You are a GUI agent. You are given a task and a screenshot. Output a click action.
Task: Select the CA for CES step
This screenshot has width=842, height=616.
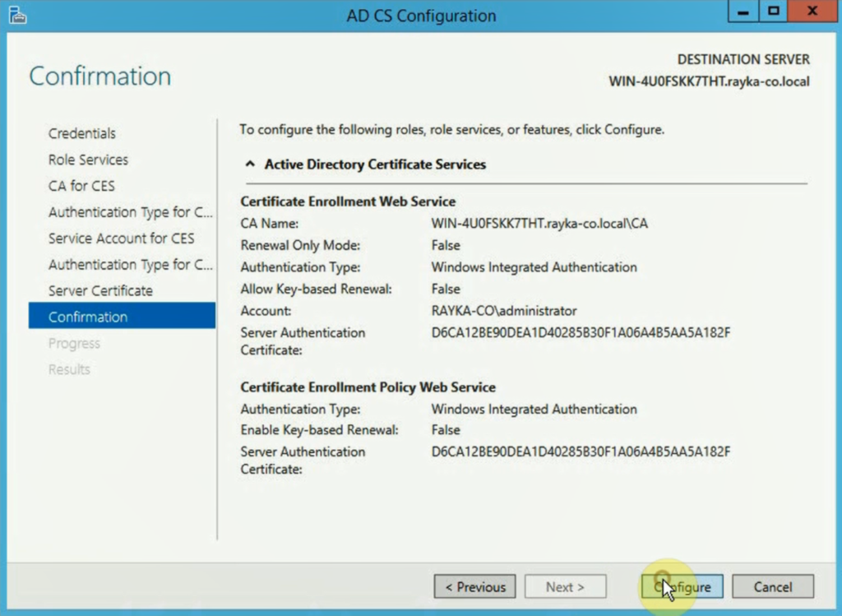click(81, 186)
